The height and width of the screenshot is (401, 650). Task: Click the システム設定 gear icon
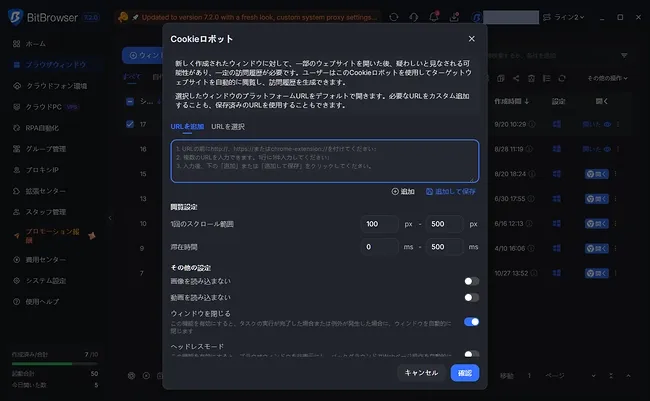point(17,281)
